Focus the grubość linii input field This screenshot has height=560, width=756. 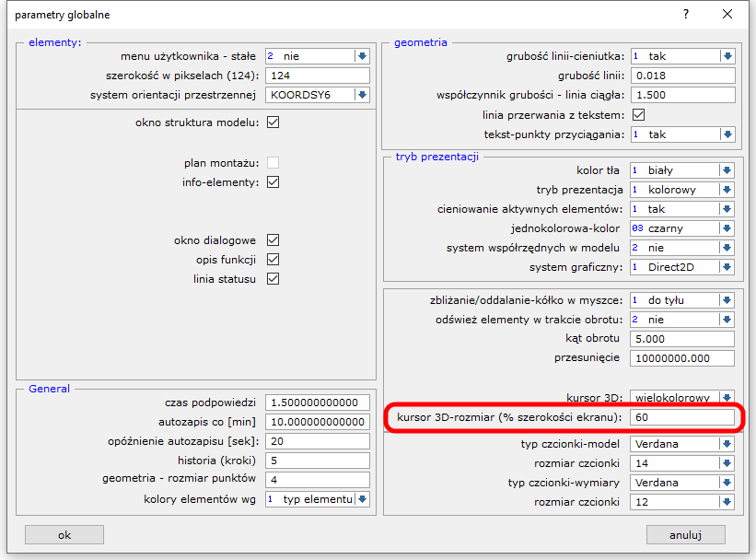coord(682,76)
